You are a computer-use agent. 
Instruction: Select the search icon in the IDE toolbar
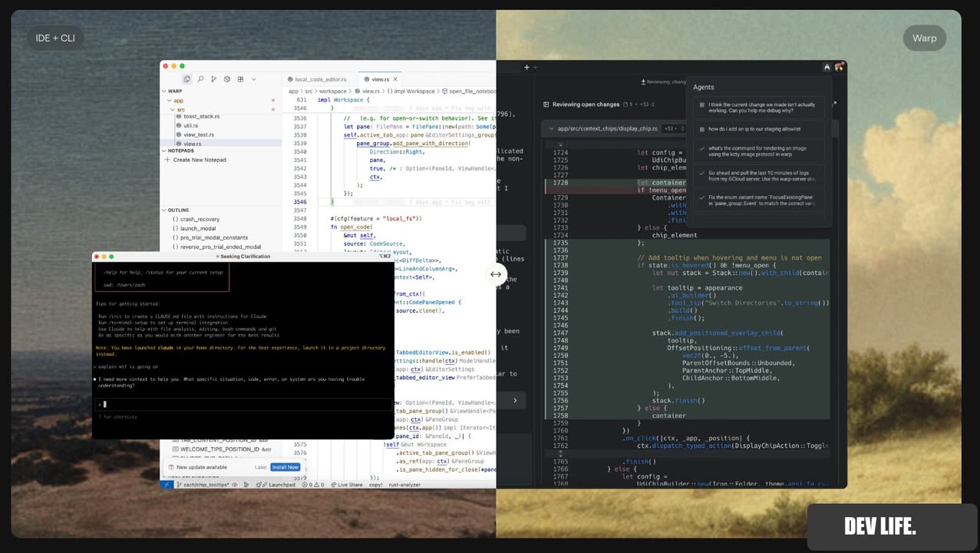(x=201, y=79)
